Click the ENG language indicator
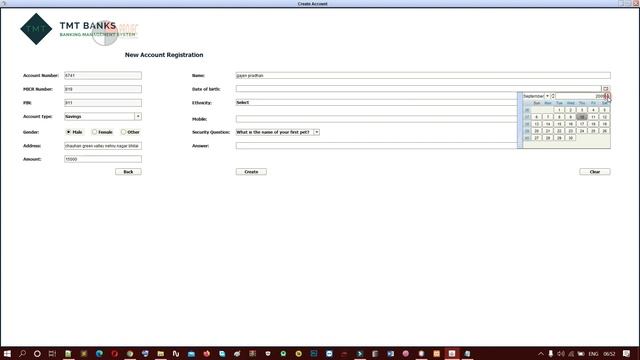640x360 pixels. (x=593, y=353)
